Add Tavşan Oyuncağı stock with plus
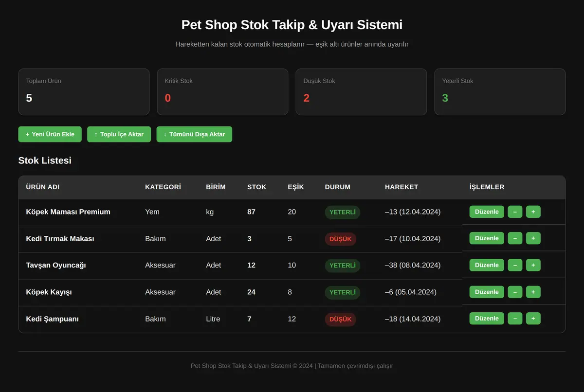This screenshot has width=584, height=392. pos(533,265)
